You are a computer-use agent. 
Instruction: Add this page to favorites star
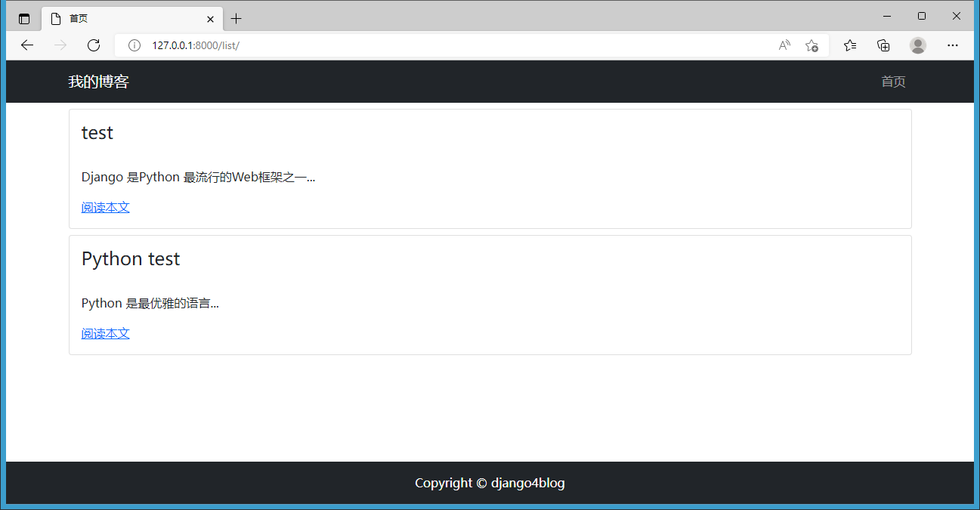(812, 45)
